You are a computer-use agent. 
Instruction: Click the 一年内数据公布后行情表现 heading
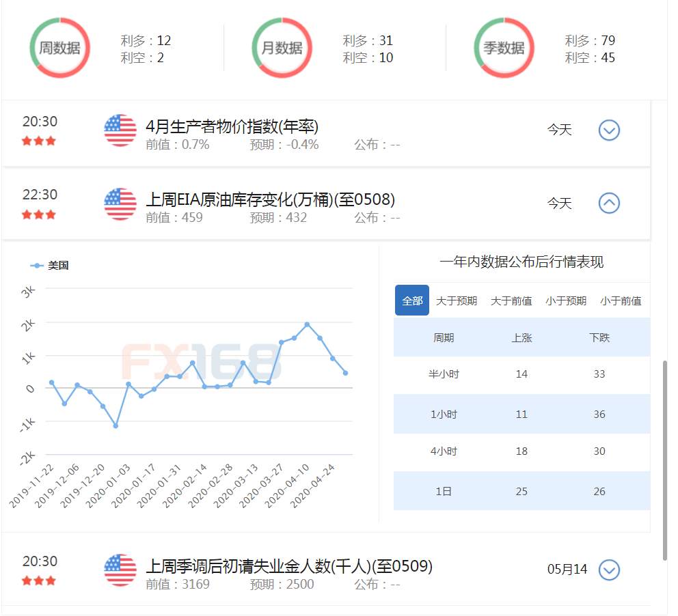[521, 262]
